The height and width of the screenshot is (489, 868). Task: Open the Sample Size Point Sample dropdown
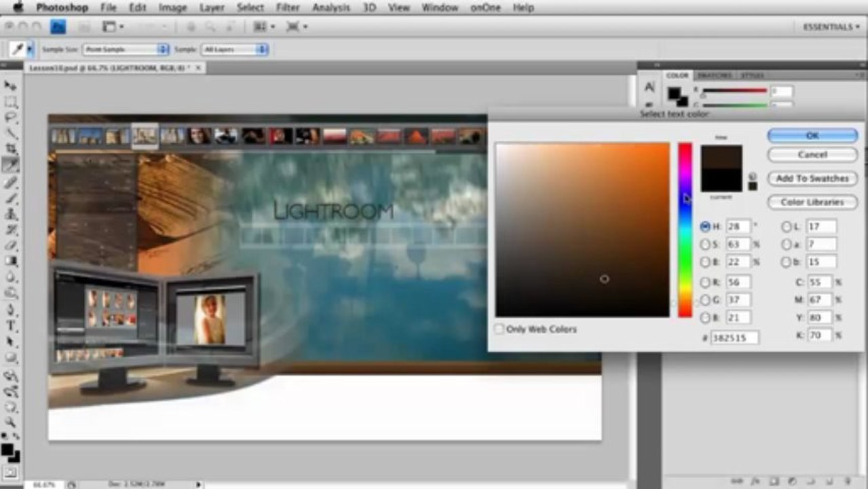(x=125, y=50)
